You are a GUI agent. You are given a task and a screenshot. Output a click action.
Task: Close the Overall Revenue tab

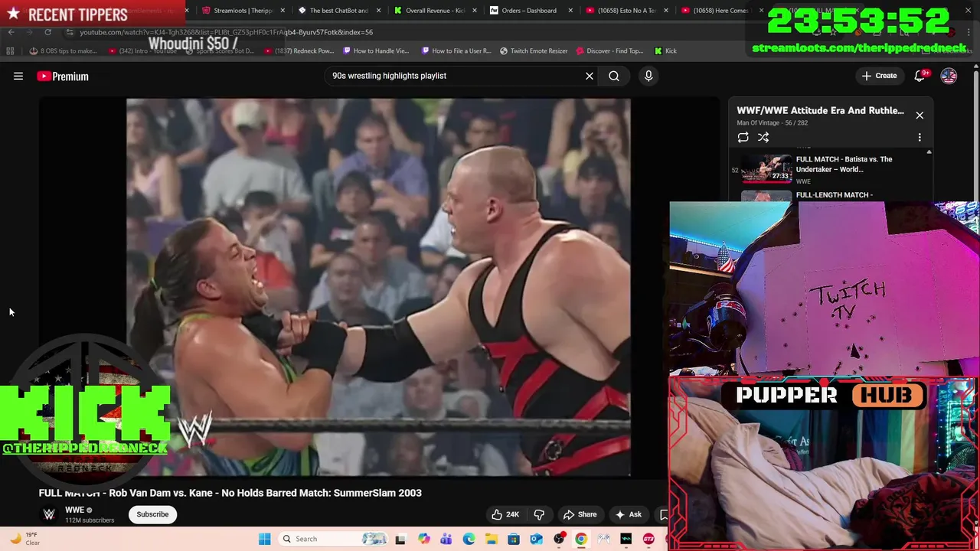point(474,11)
